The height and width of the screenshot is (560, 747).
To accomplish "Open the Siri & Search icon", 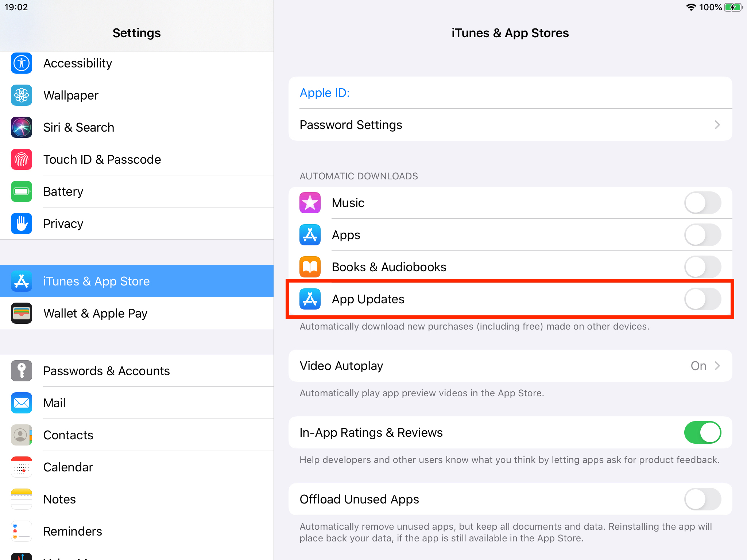I will point(22,127).
